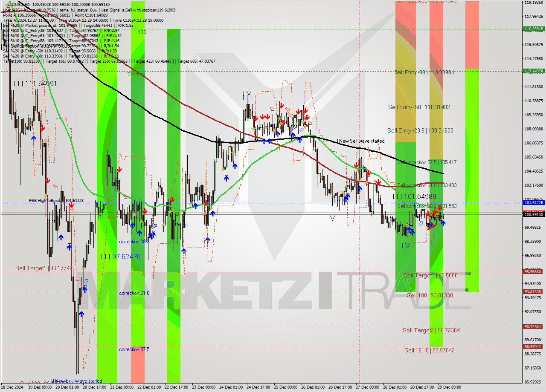The image size is (546, 392).
Task: Click the green 116.83918 price tag
Action: tap(533, 29)
